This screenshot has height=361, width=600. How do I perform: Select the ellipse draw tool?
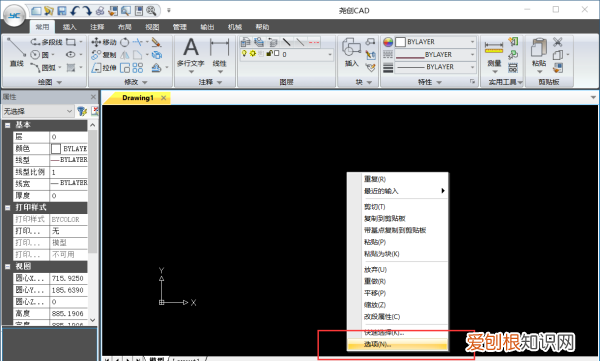coord(71,55)
